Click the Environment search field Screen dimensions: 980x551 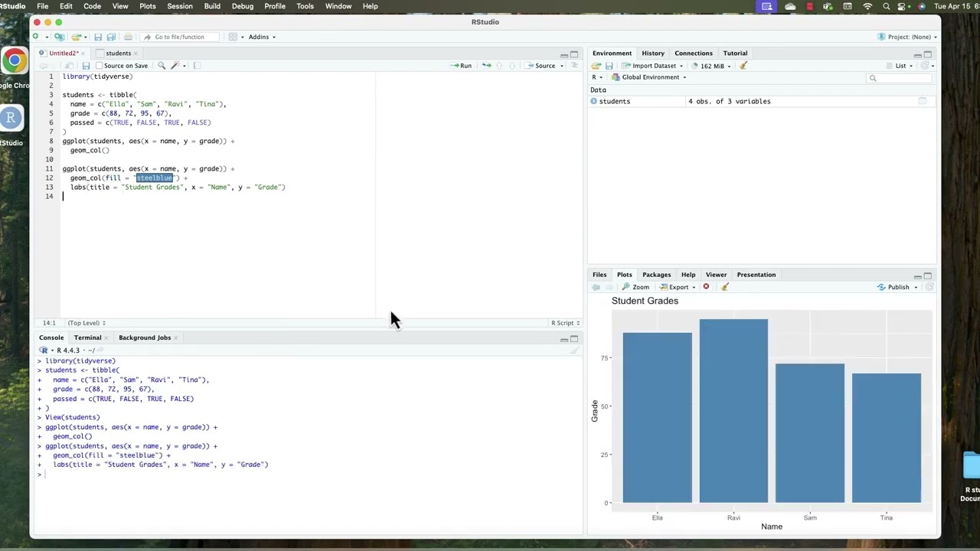[x=901, y=78]
